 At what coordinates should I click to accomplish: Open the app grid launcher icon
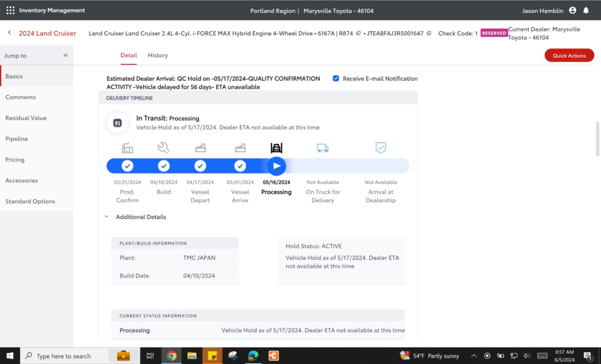(10, 10)
